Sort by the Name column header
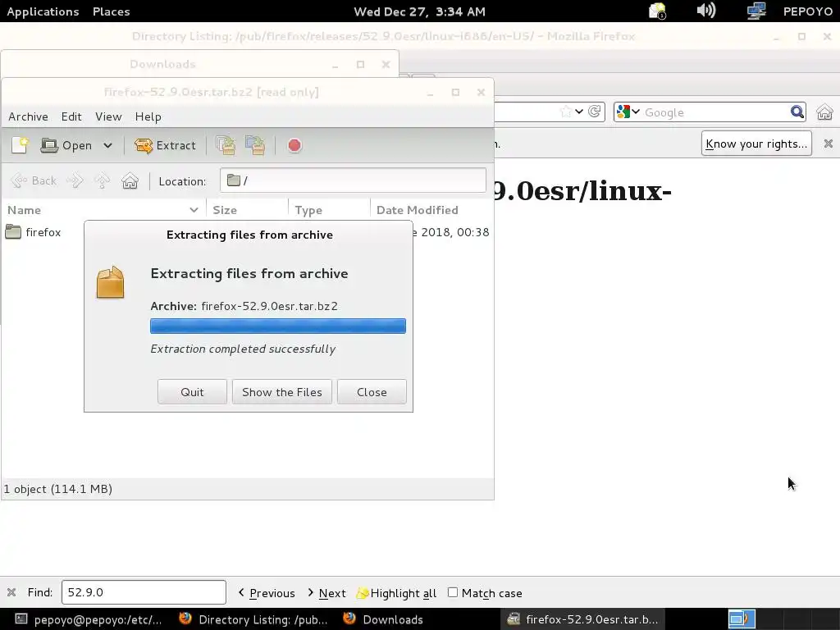 coord(103,210)
